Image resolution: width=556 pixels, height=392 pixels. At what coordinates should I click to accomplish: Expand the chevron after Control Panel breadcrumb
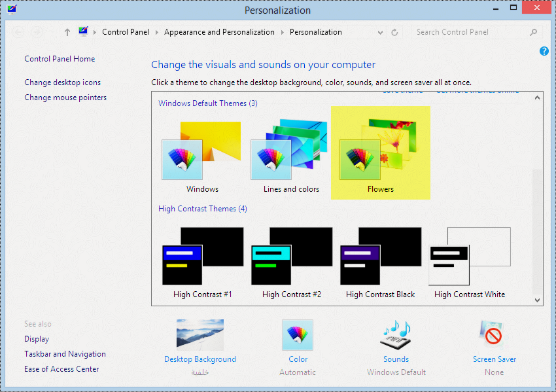coord(156,32)
